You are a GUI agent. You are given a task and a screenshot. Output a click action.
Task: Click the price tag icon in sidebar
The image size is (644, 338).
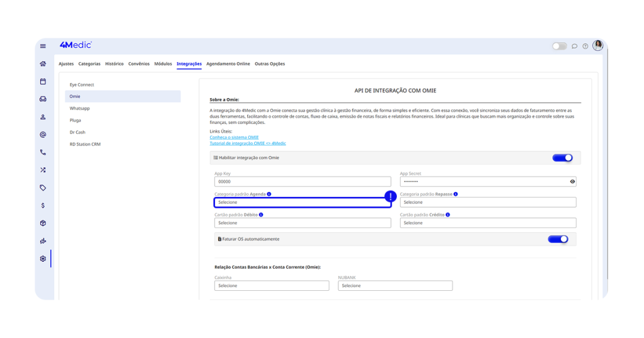43,188
